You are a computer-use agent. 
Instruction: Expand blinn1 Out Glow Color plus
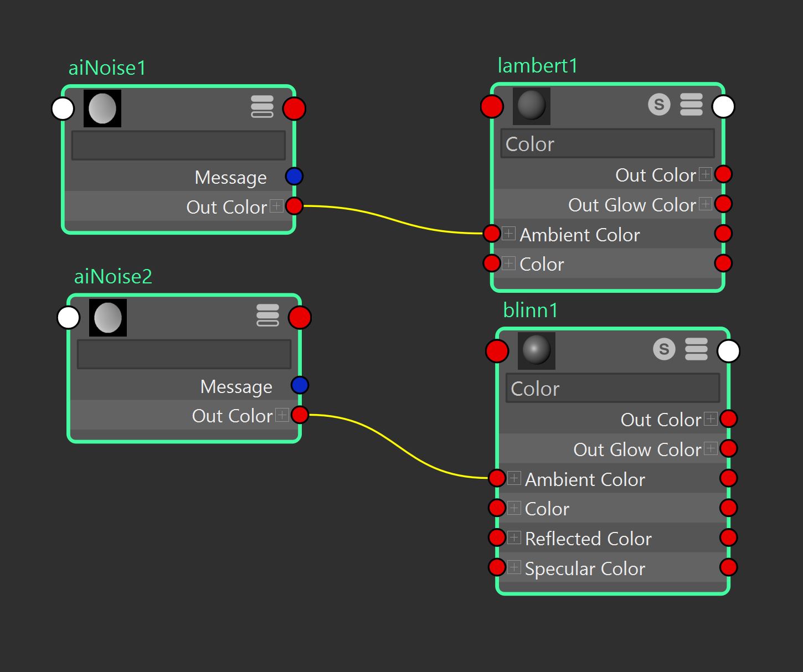coord(711,448)
